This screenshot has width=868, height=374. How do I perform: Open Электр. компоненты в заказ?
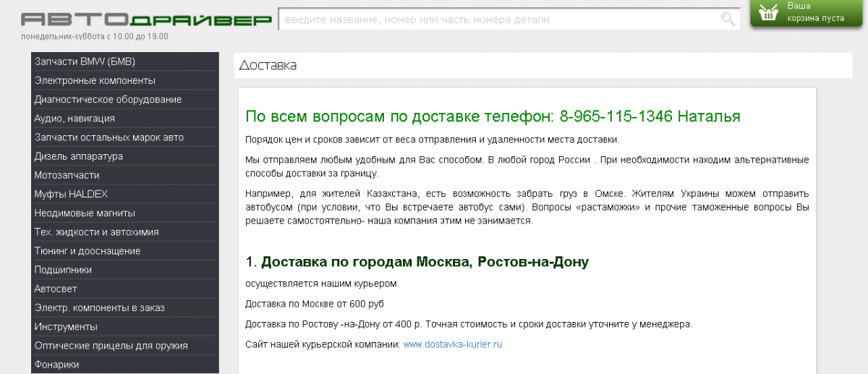pos(125,307)
